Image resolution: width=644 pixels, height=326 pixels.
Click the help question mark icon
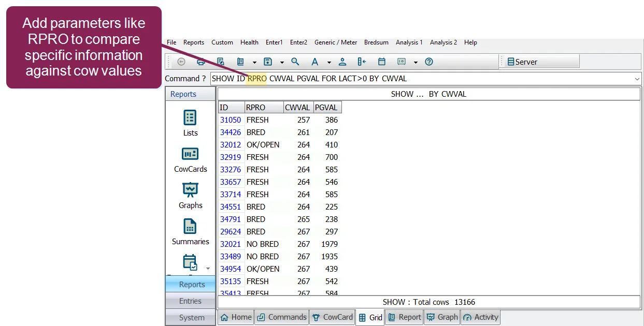tap(429, 62)
